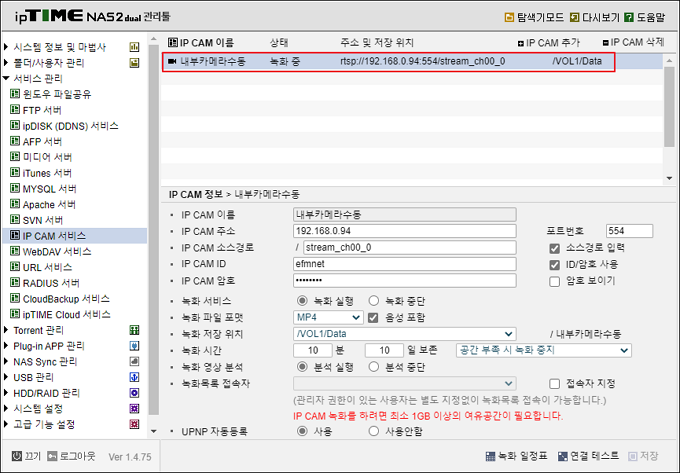Screen dimensions: 680x473
Task: Click the 시스템 설정 purple icon
Action: pos(134,408)
